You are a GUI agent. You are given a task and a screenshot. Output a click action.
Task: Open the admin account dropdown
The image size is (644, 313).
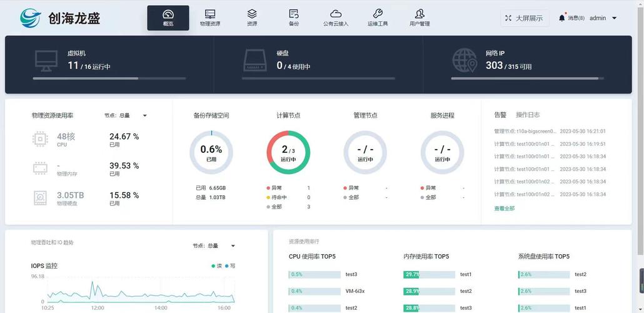tap(602, 18)
